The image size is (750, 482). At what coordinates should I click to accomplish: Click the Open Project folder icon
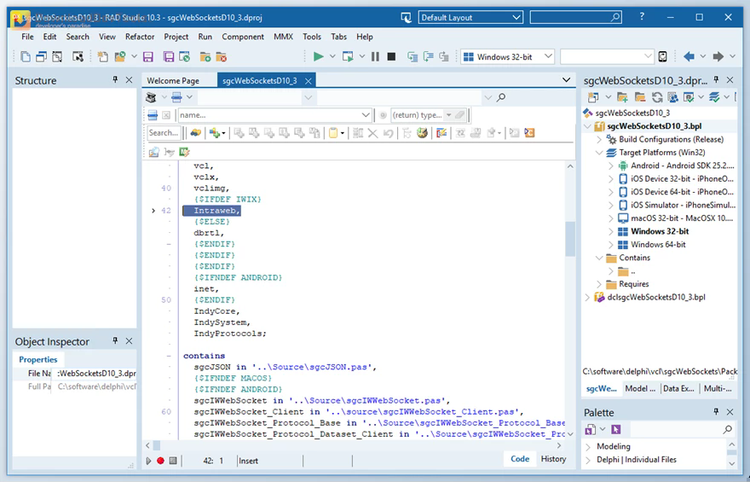coord(120,57)
